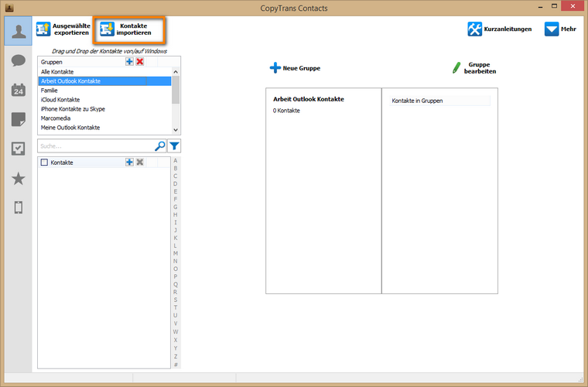Open the Calendar section in sidebar
Screen dimensions: 588x387
point(19,90)
